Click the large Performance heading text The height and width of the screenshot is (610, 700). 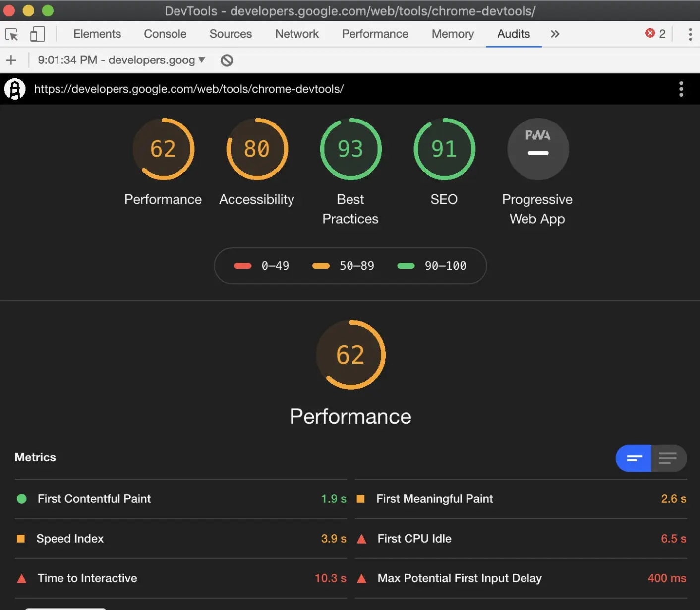coord(350,417)
